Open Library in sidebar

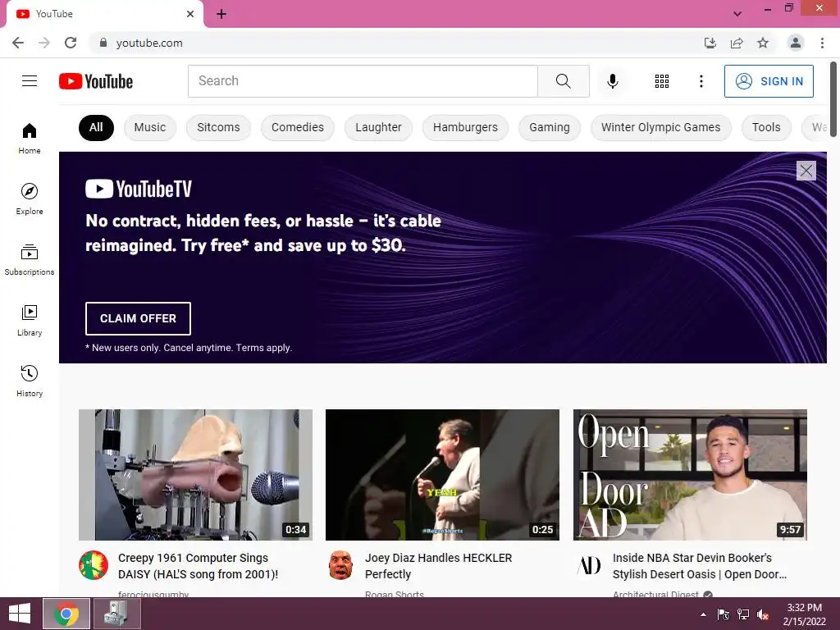click(30, 321)
